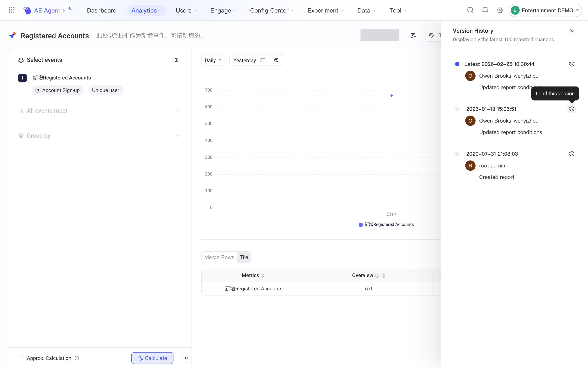The height and width of the screenshot is (368, 588).
Task: Click the Oct 4 data point
Action: [x=391, y=95]
